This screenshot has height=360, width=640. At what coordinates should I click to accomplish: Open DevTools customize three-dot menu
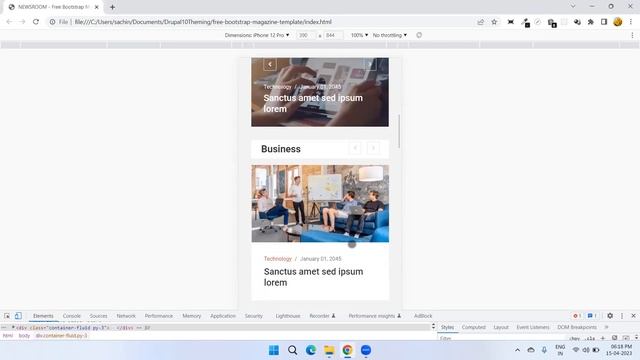pyautogui.click(x=622, y=316)
